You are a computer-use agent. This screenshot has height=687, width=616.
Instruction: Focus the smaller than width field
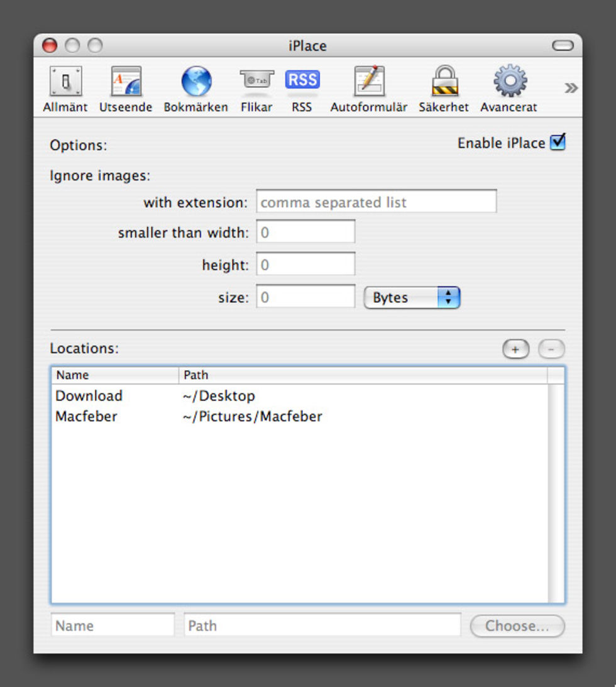[305, 233]
